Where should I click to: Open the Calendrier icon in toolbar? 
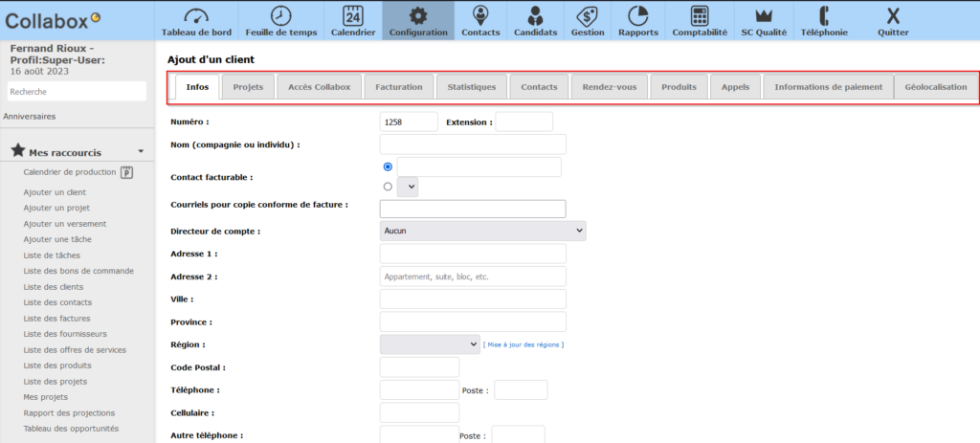tap(352, 15)
